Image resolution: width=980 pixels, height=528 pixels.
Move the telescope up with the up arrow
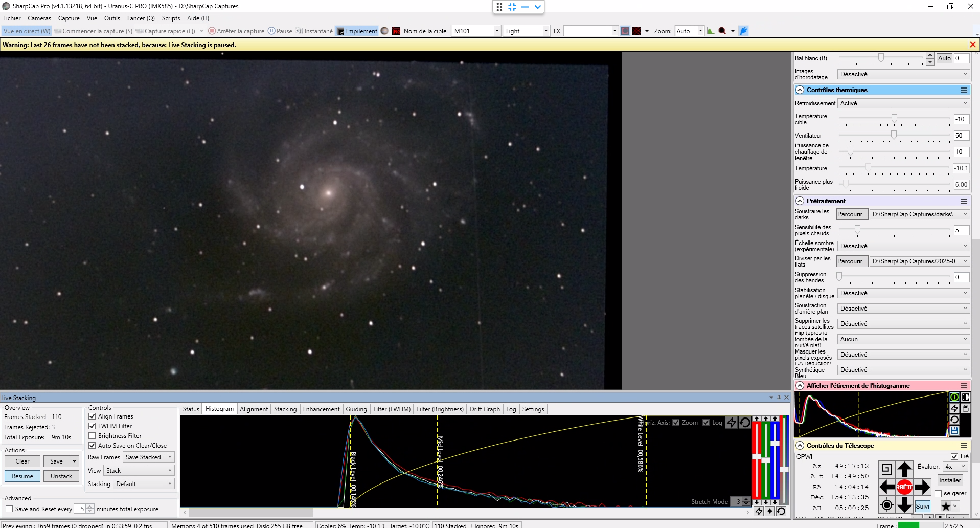pos(904,469)
